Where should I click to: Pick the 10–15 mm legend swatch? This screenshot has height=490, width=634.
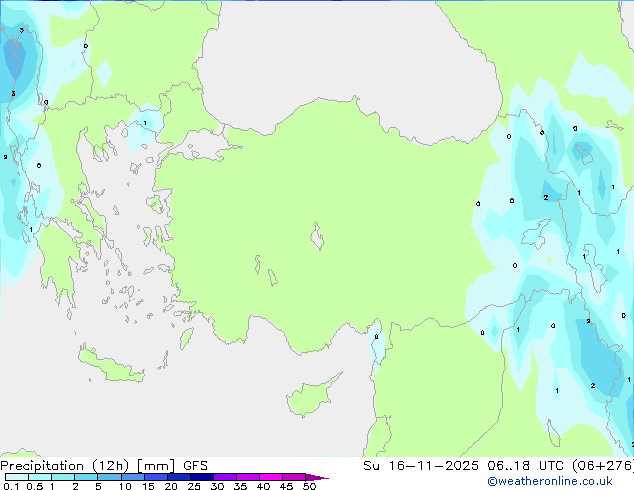point(133,477)
